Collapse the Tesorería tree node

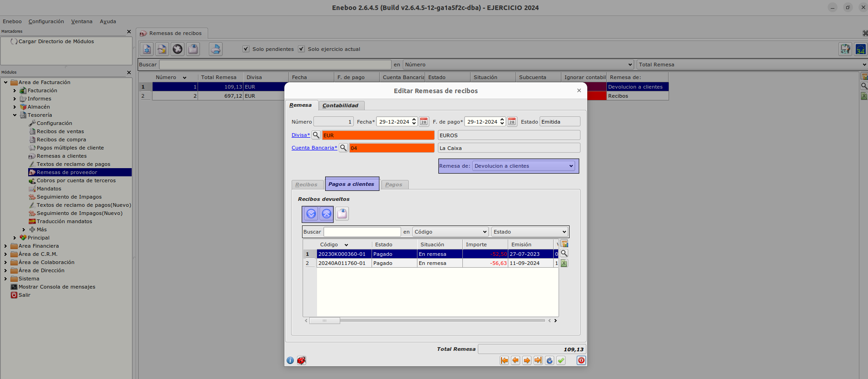click(15, 115)
